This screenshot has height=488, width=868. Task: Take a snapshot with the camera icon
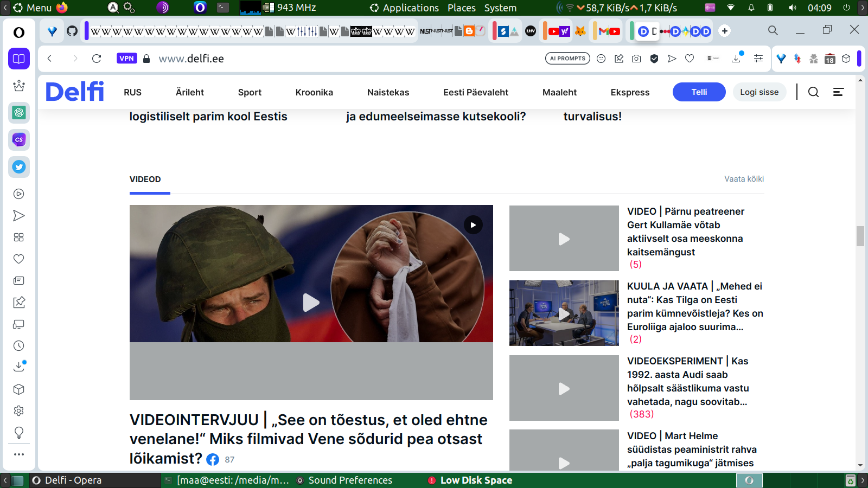click(x=636, y=59)
